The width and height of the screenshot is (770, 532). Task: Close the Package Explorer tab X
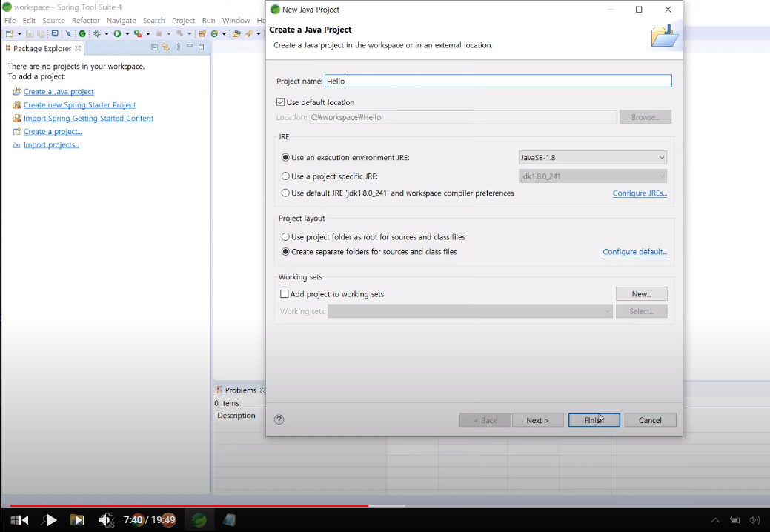tap(78, 49)
